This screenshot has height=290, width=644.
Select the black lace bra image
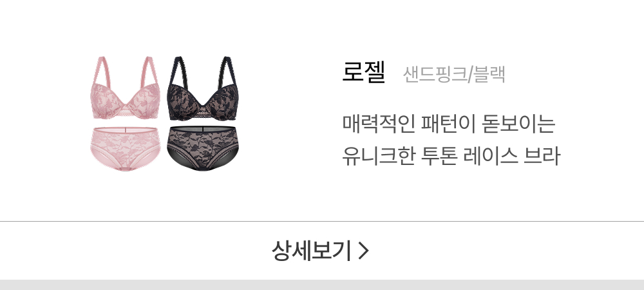click(204, 88)
